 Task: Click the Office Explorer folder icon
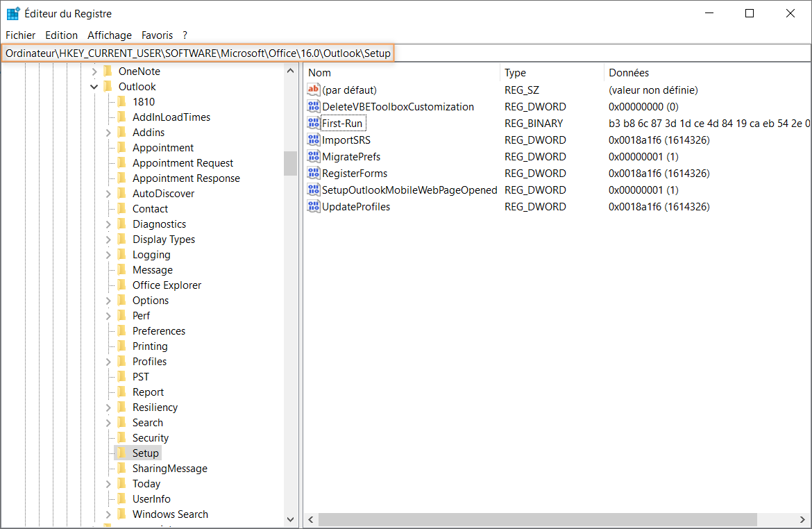(x=121, y=285)
